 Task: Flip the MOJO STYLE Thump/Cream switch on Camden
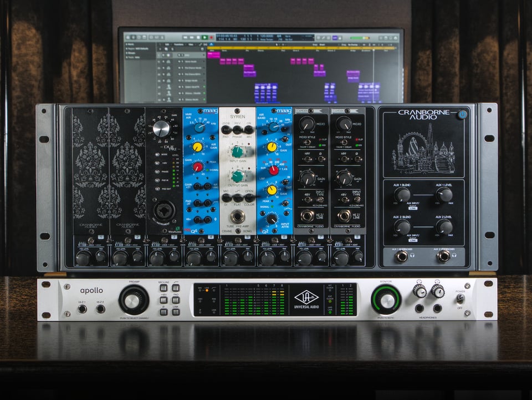(308, 143)
